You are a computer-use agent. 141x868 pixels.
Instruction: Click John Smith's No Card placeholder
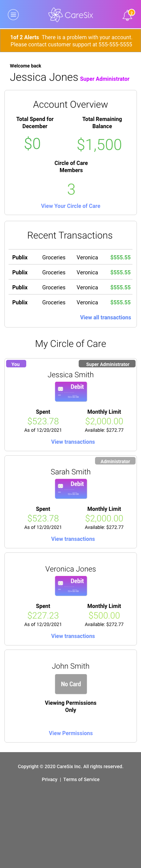(x=71, y=684)
